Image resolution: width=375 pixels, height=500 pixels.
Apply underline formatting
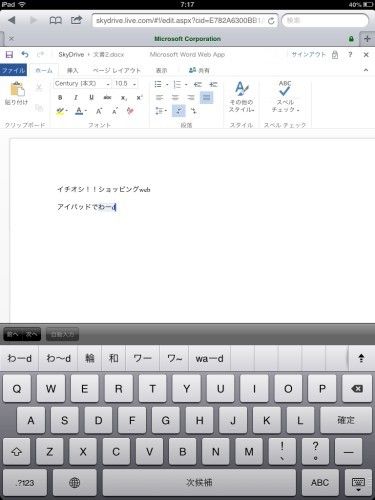click(x=91, y=97)
